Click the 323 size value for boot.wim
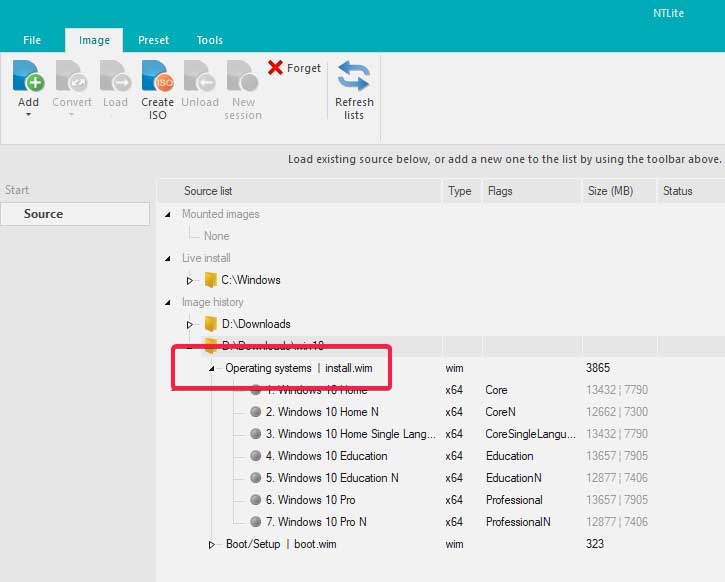The width and height of the screenshot is (725, 582). (x=595, y=544)
